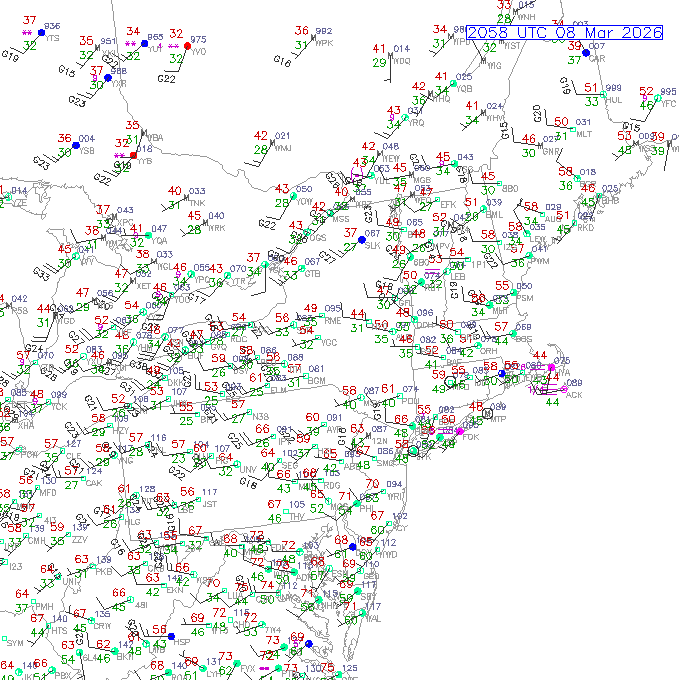Click the 2058 UTC 08 Mar 2026 timestamp box
The width and height of the screenshot is (680, 680).
565,33
